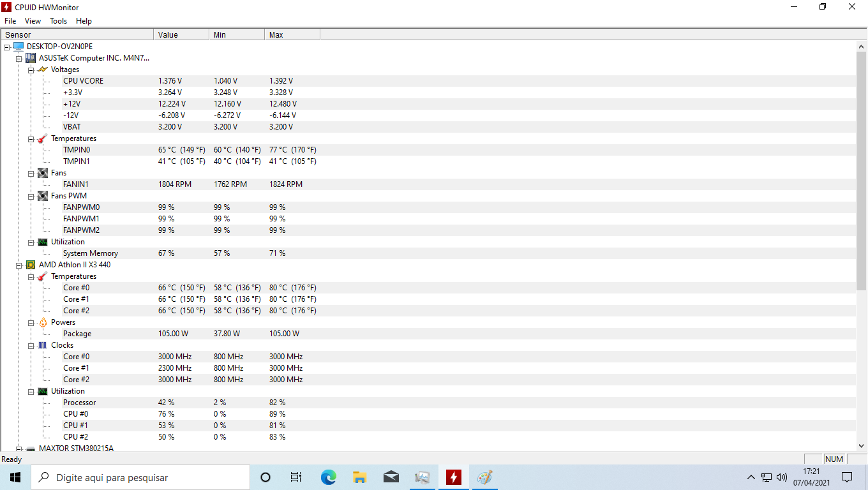This screenshot has height=490, width=868.
Task: Collapse the Fans group
Action: point(31,173)
